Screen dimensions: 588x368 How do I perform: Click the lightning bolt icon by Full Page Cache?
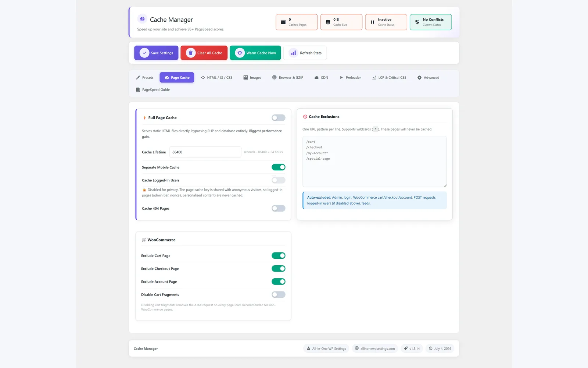pyautogui.click(x=144, y=118)
